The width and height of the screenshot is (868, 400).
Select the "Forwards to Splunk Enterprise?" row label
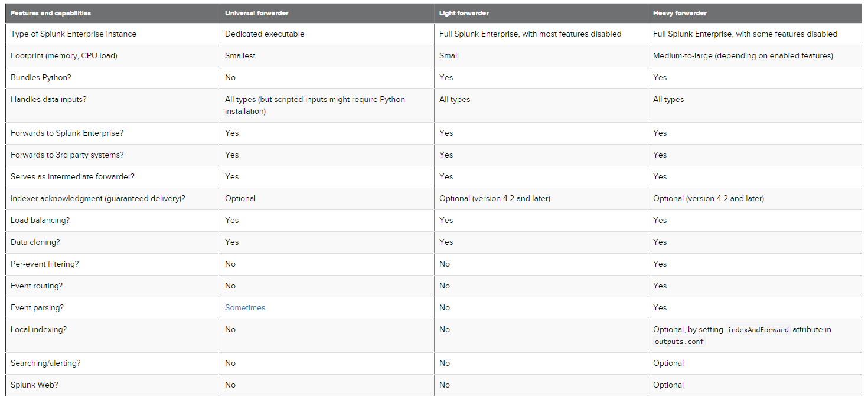pyautogui.click(x=68, y=133)
